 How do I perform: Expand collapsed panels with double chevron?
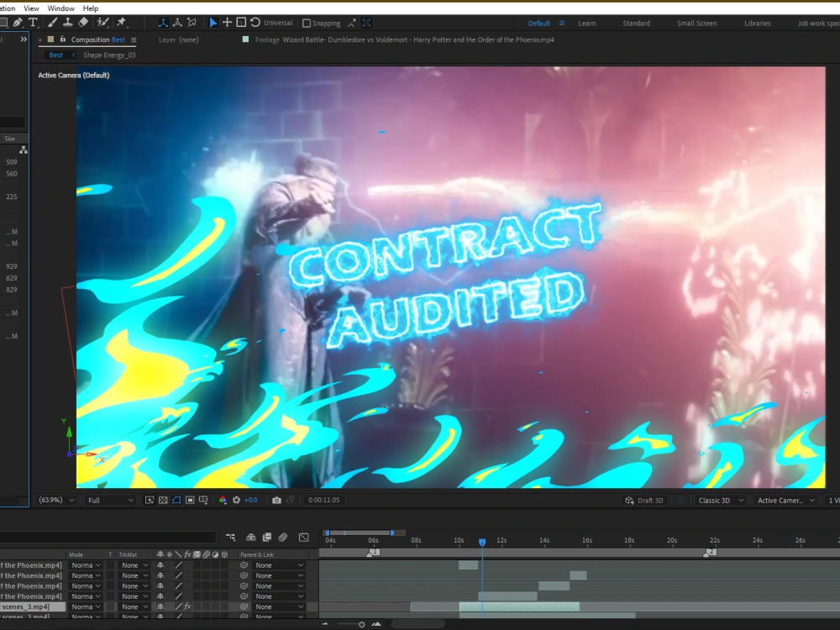23,39
